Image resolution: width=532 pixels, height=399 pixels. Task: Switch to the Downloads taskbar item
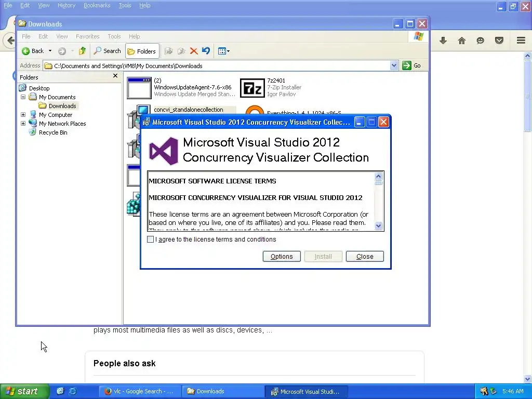222,391
